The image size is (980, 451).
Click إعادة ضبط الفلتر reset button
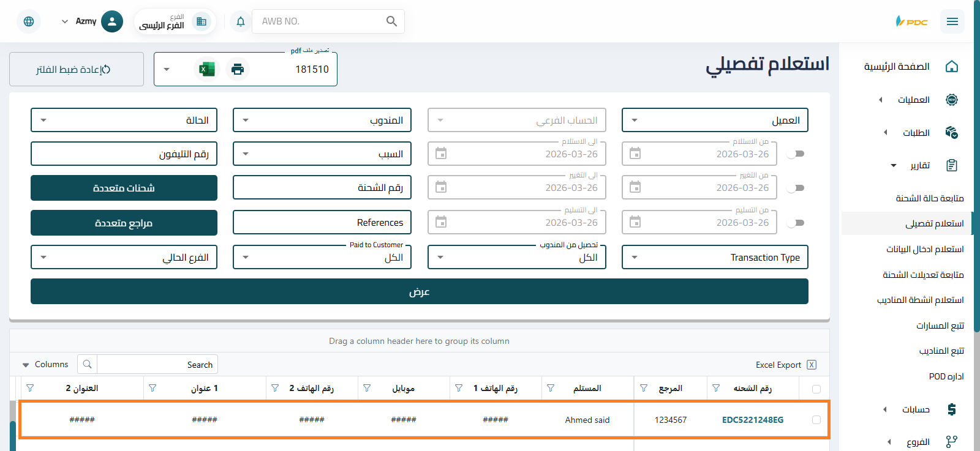click(x=77, y=69)
